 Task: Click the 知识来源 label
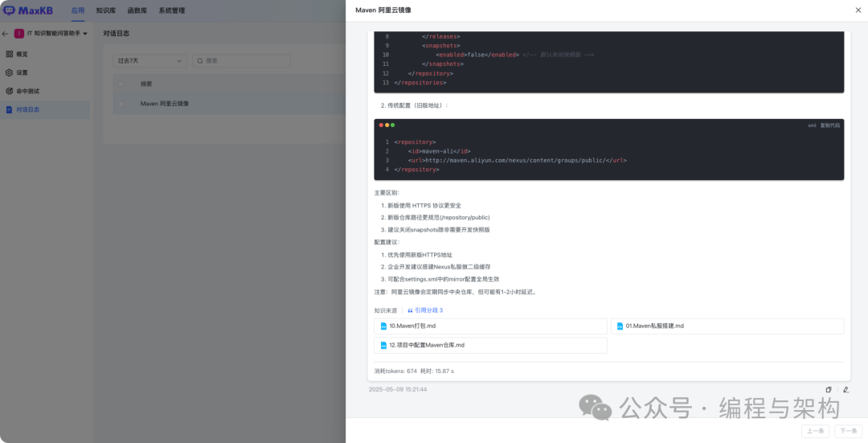(x=385, y=310)
